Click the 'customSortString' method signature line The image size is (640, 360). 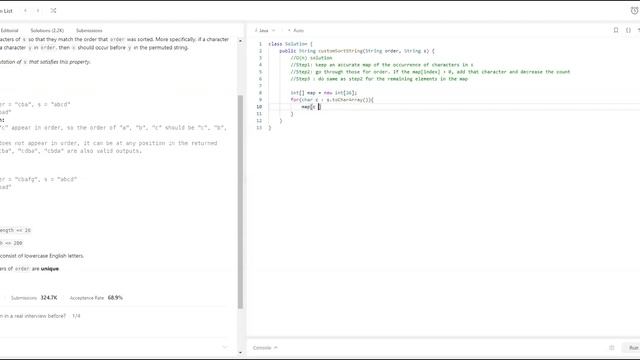click(357, 51)
